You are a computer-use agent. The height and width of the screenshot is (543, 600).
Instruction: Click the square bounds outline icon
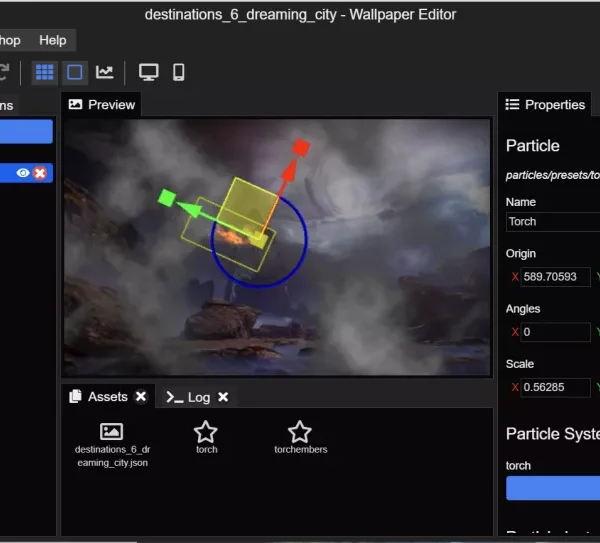click(75, 72)
